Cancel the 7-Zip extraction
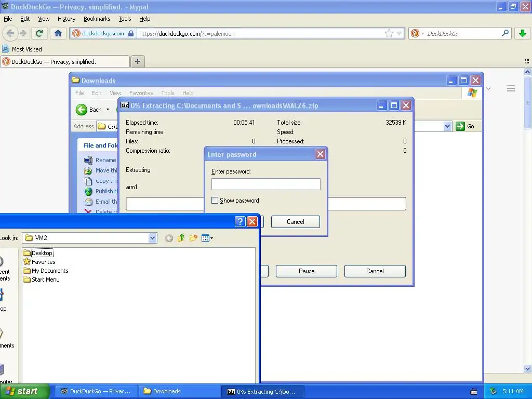Screen dimensions: 532x399 (x=375, y=271)
